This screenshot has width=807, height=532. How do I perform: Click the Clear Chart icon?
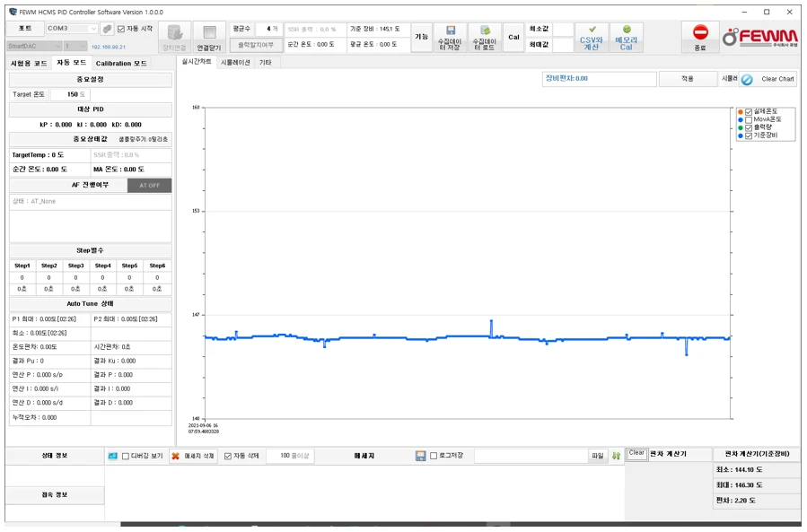tap(747, 79)
